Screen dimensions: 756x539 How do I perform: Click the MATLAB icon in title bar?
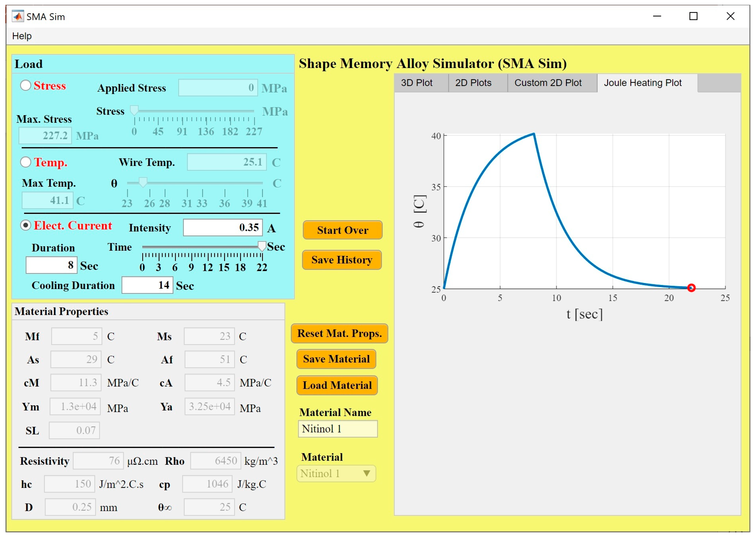coord(17,16)
